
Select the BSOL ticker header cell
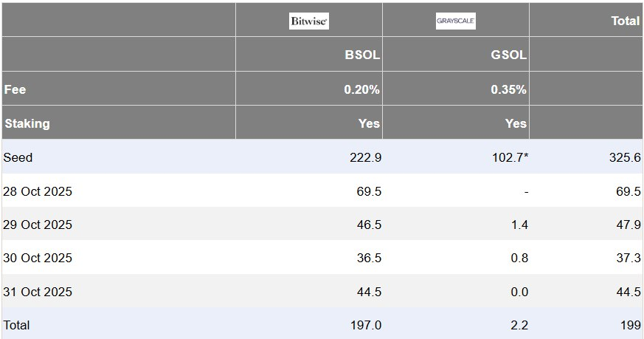[x=362, y=55]
